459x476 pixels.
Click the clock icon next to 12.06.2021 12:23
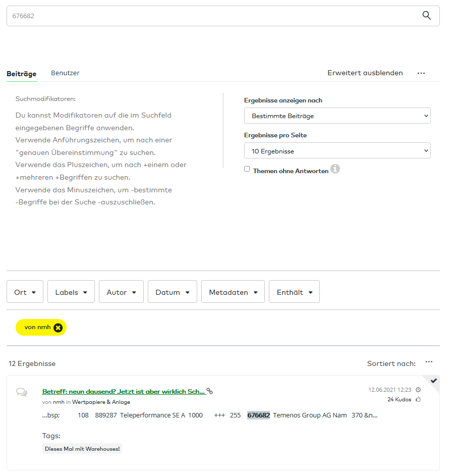[x=418, y=389]
